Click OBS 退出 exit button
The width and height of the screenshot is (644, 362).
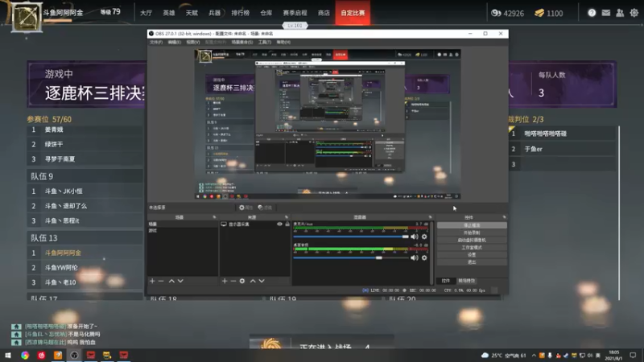pos(472,262)
